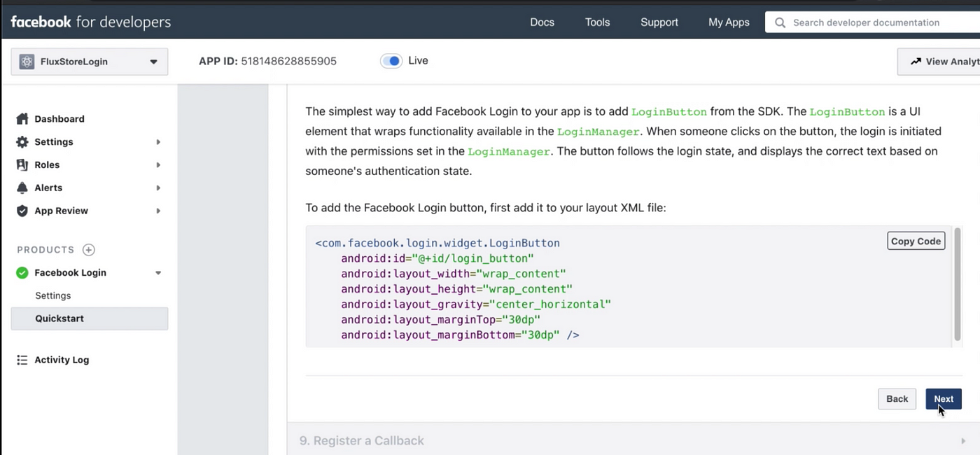Viewport: 980px width, 455px height.
Task: Click the layout_marginBottom 30dp code line
Action: 460,335
